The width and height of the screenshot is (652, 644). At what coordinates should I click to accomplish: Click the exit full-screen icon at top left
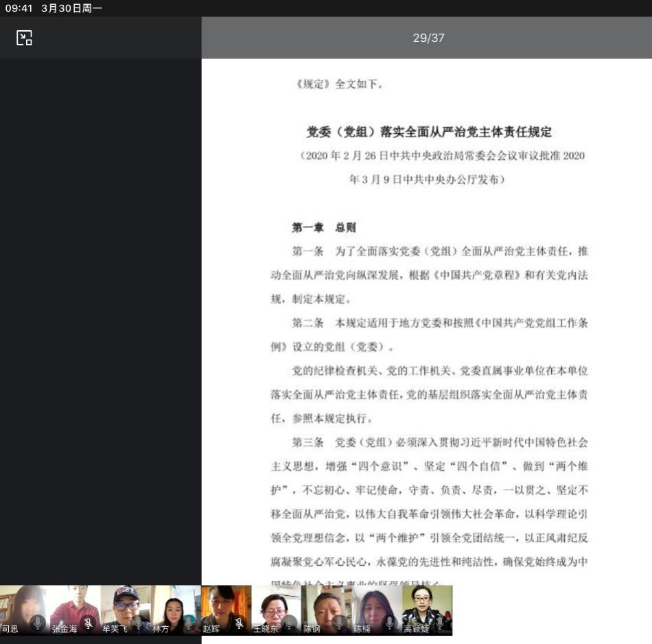(24, 38)
